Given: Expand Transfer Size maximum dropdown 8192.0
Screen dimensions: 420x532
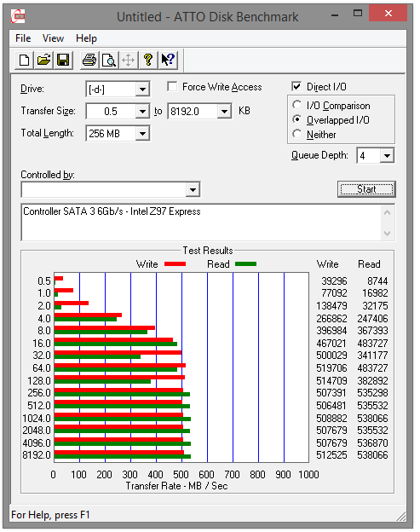Looking at the screenshot, I should click(224, 112).
